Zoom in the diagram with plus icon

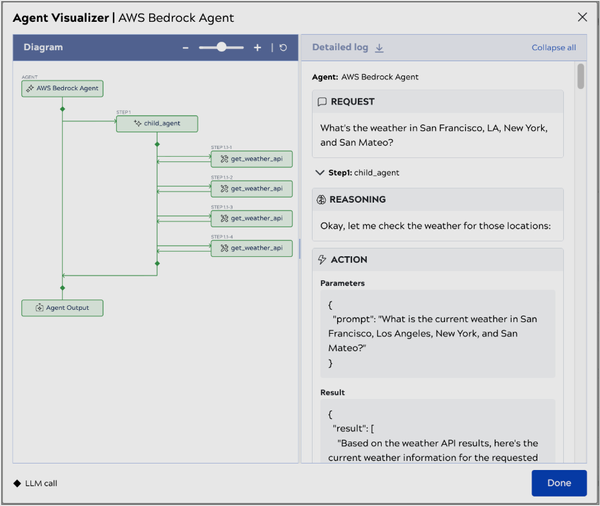(x=257, y=47)
